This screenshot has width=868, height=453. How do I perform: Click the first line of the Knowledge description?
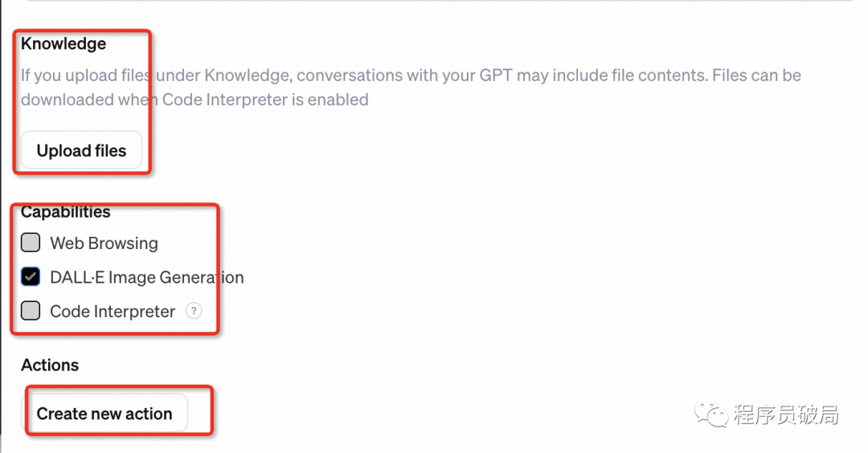410,75
